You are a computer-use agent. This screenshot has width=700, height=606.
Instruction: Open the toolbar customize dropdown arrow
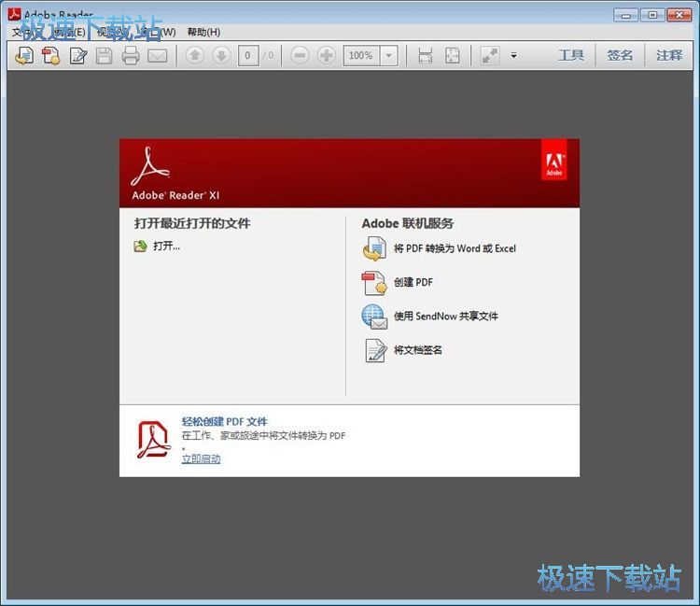(514, 56)
